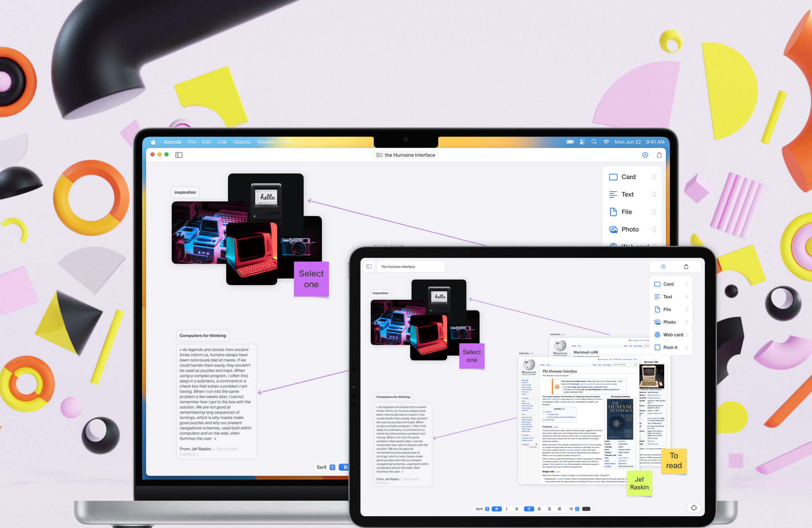The width and height of the screenshot is (812, 528).
Task: Click 'the Humaine Interface' title on MacBook
Action: pos(406,155)
